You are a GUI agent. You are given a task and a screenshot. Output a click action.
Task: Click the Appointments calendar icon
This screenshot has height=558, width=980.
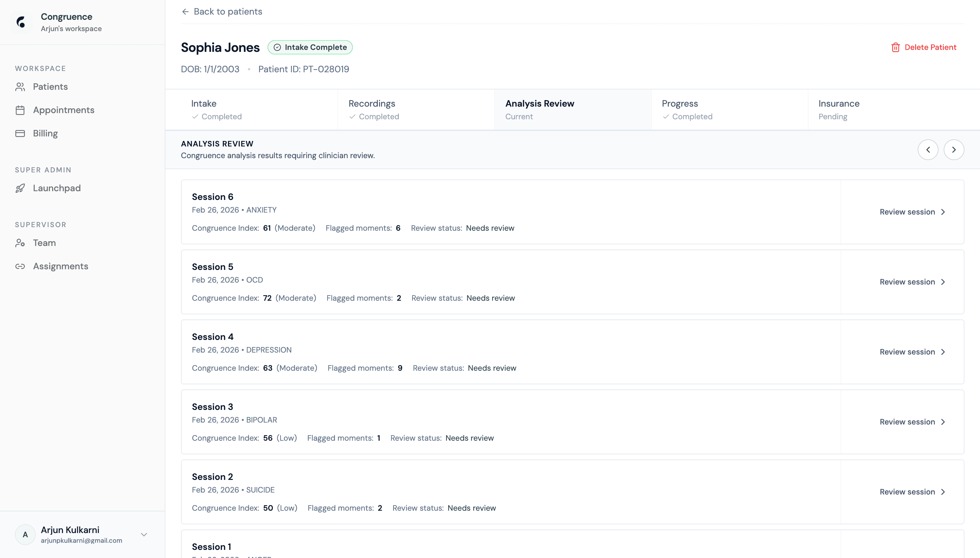20,110
